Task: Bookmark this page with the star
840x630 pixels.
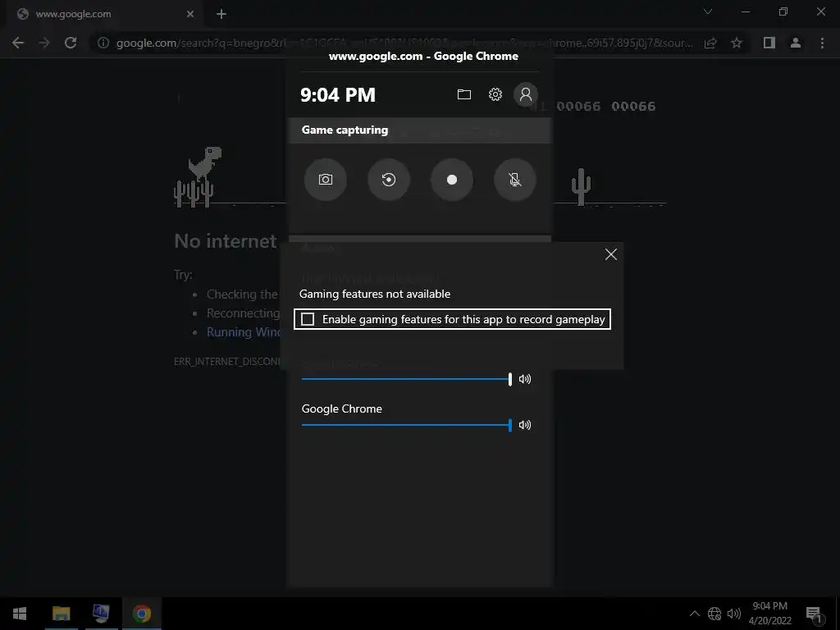Action: (x=737, y=43)
